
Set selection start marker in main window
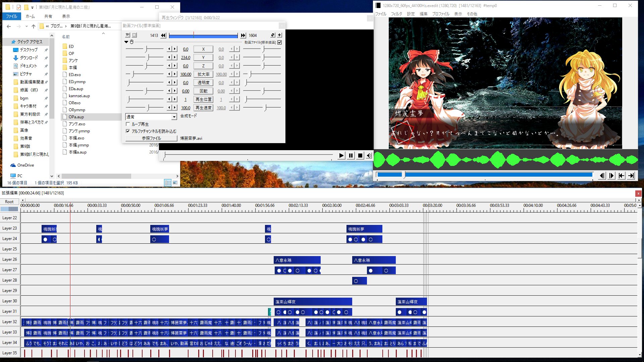click(622, 176)
